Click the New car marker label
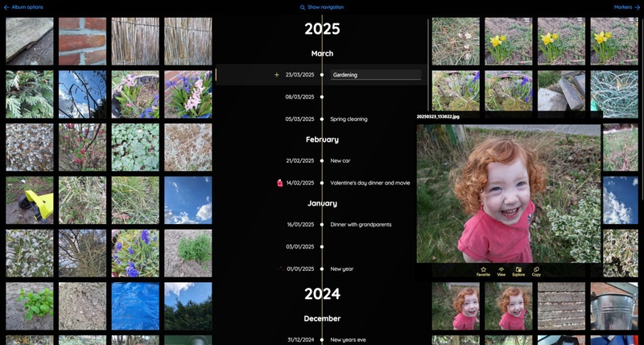The width and height of the screenshot is (644, 345). (340, 160)
